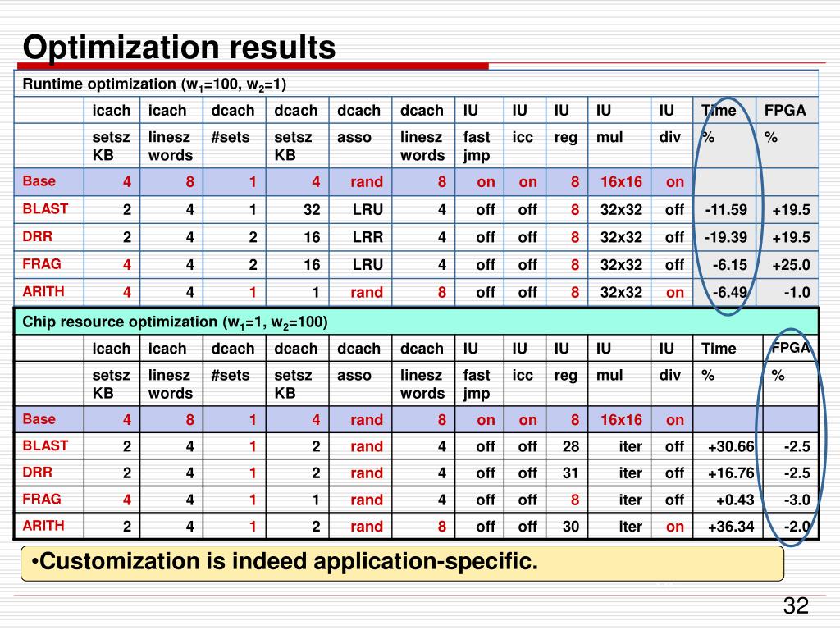840x630 pixels.
Task: Select FPGA value -3.0 in chip resource FRAG row
Action: [797, 500]
